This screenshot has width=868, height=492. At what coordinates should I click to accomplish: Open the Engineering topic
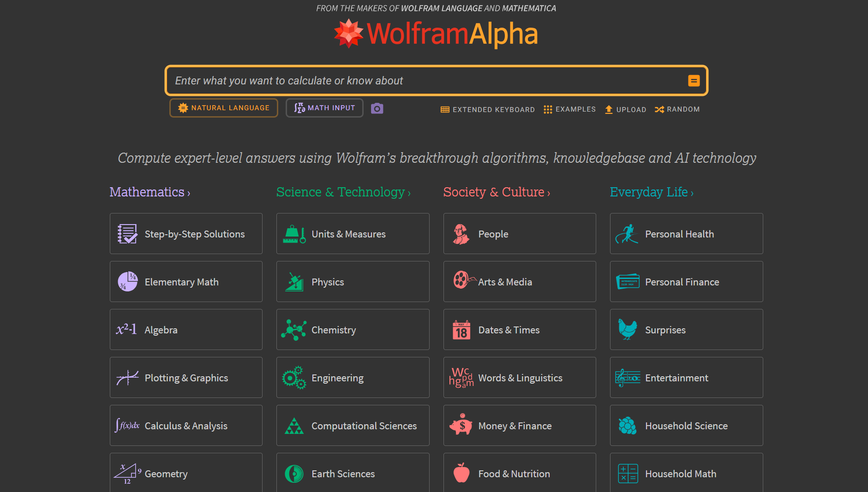click(353, 378)
